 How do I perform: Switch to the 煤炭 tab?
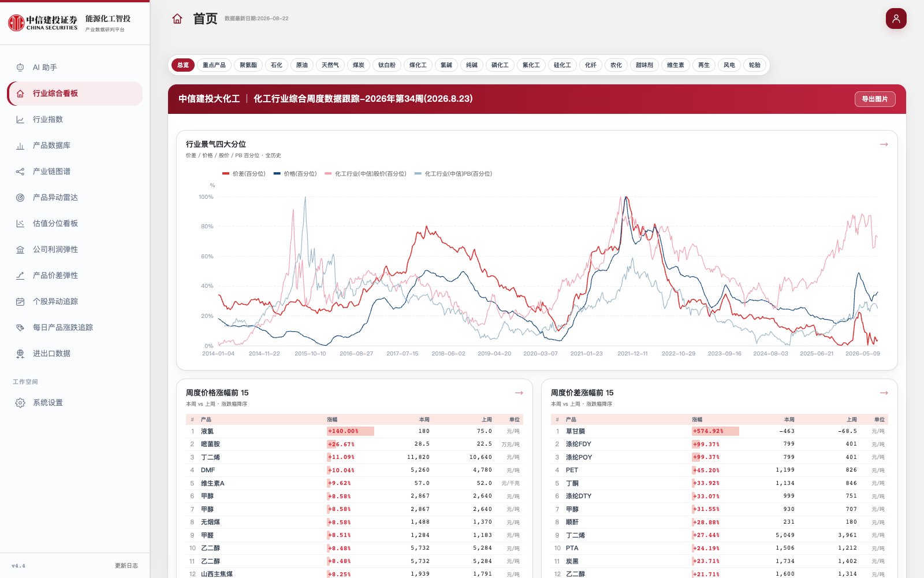point(359,65)
